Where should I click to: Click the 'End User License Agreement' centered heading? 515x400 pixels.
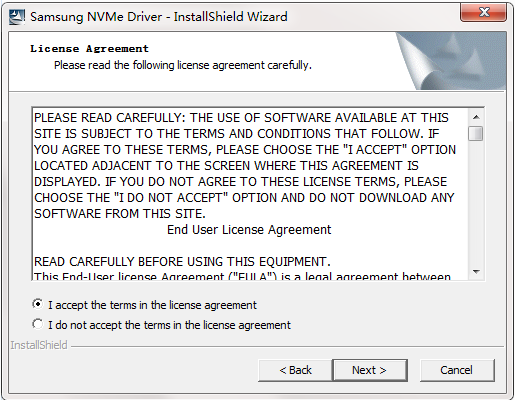(x=249, y=230)
